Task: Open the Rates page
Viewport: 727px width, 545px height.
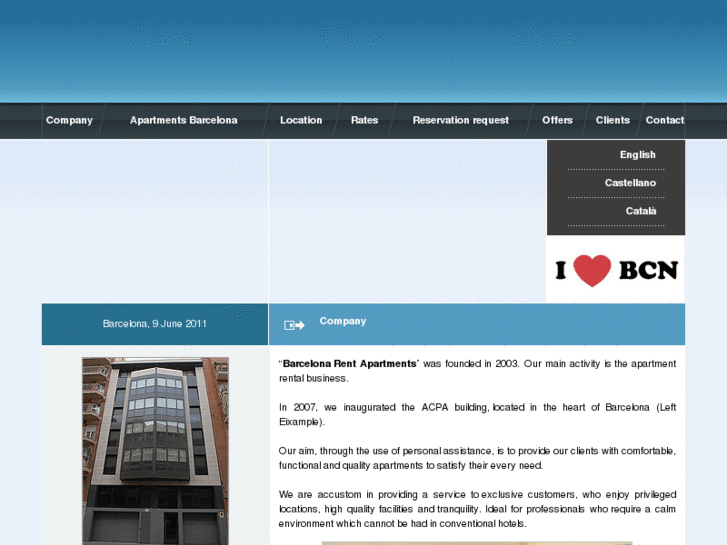Action: click(x=364, y=120)
